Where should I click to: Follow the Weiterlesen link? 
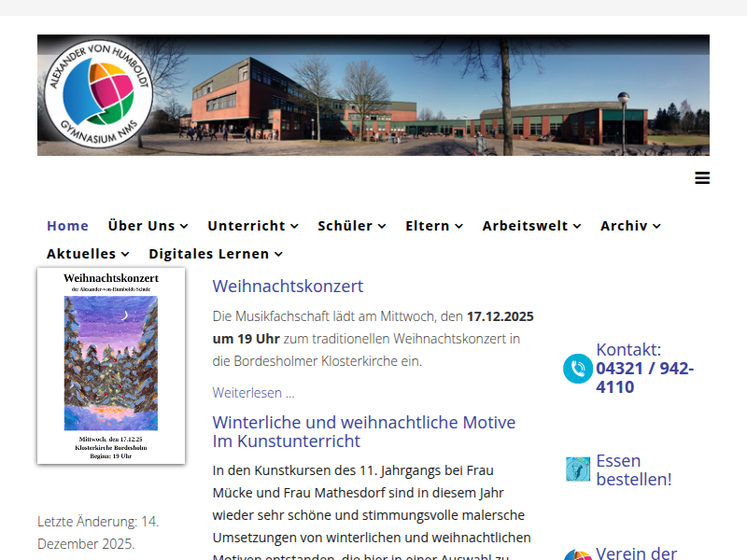coord(252,392)
